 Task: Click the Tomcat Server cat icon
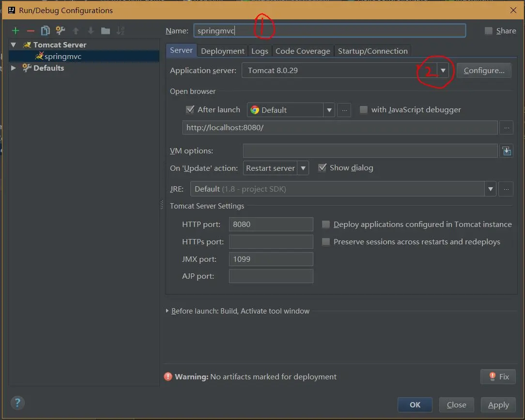(27, 45)
